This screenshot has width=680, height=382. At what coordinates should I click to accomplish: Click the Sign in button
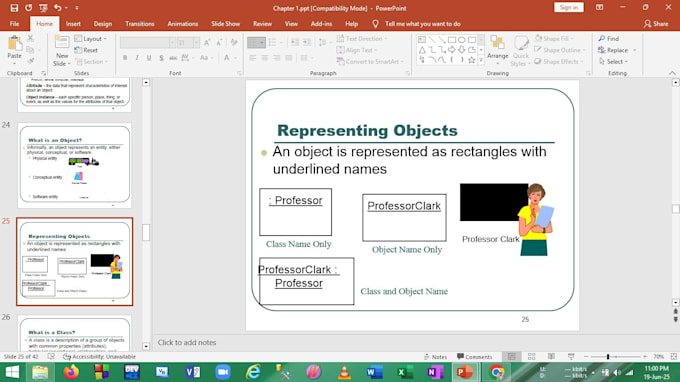[x=569, y=7]
